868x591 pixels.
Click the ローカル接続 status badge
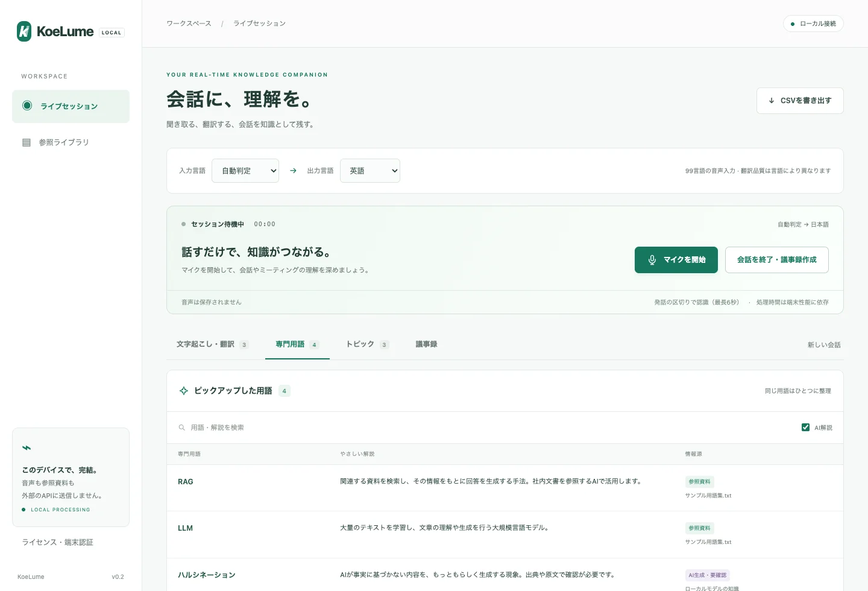(813, 24)
